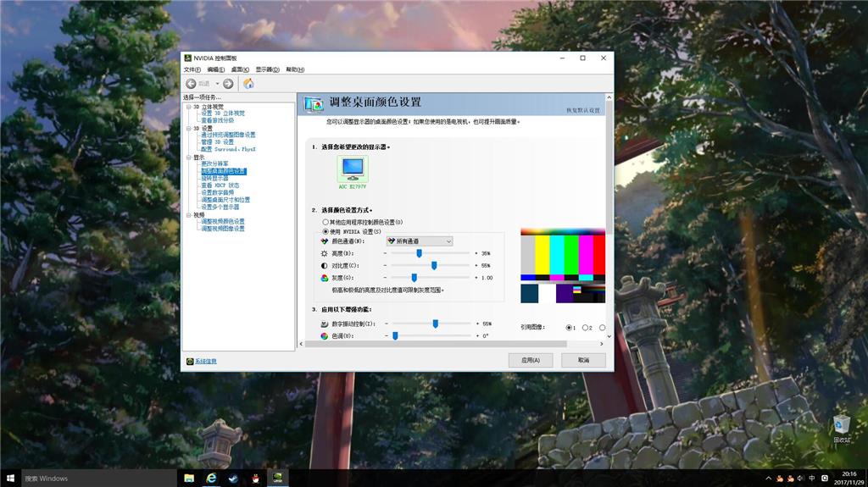
Task: Open the Recycle Bin desktop icon
Action: 842,429
